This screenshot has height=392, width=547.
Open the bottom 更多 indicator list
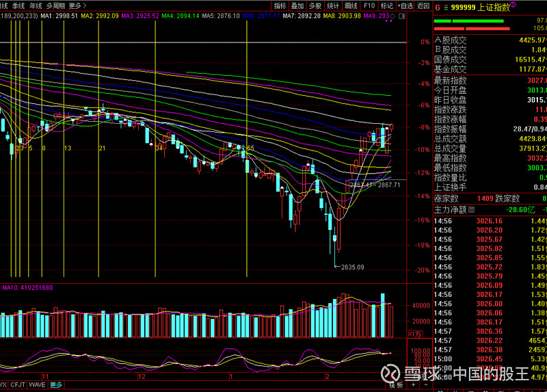coord(56,384)
